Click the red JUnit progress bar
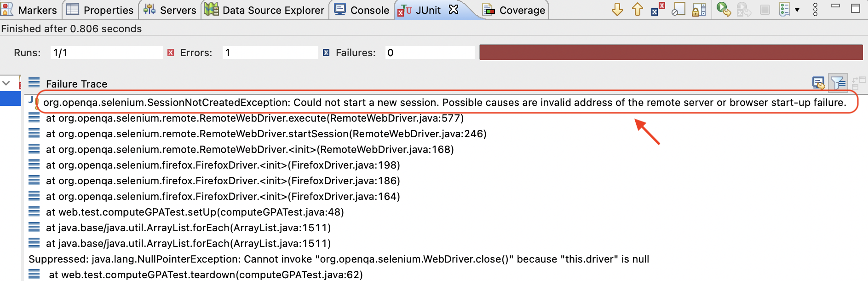The image size is (868, 281). 671,53
